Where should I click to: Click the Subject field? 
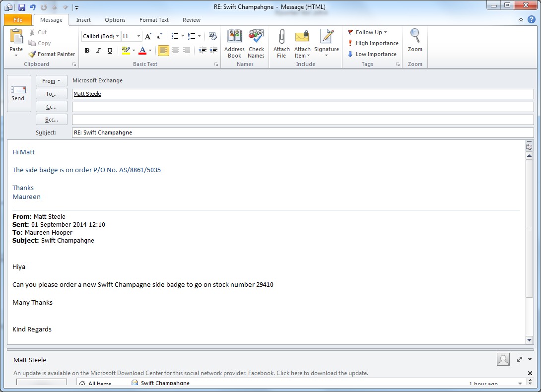coord(303,132)
